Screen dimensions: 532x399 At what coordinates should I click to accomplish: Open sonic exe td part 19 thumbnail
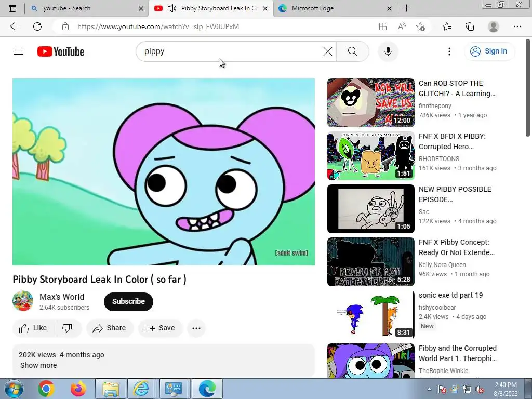(371, 314)
